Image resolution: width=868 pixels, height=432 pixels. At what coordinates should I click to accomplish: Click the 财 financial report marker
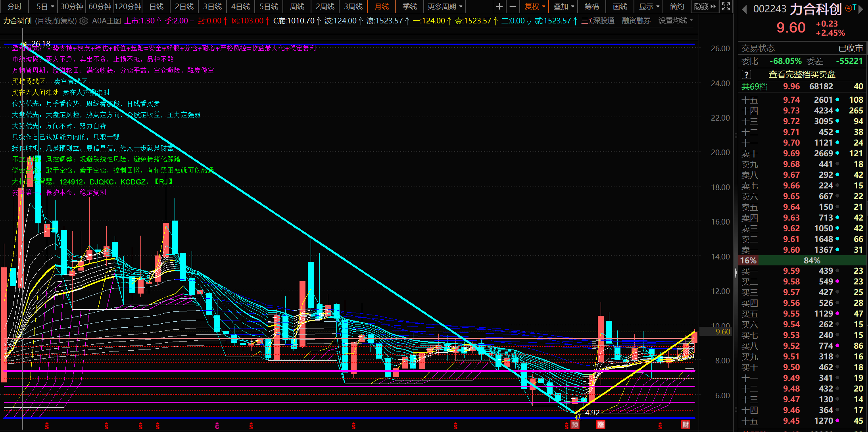(x=686, y=425)
